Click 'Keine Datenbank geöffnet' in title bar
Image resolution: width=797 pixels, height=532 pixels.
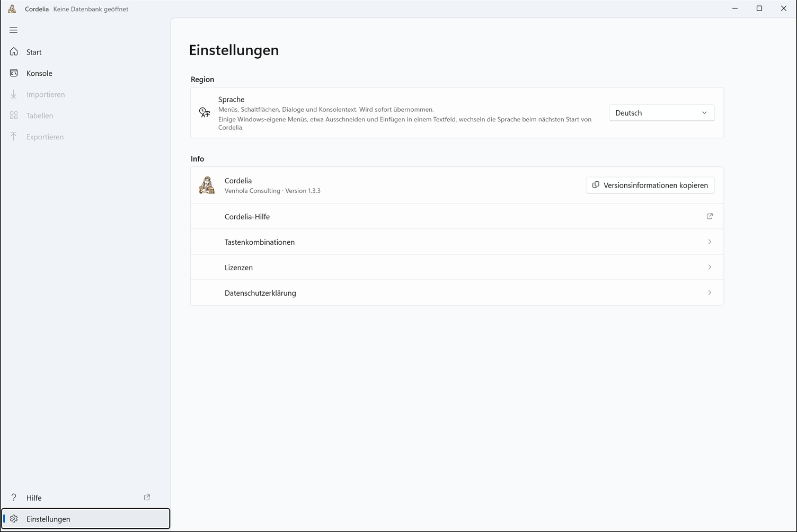(x=91, y=9)
